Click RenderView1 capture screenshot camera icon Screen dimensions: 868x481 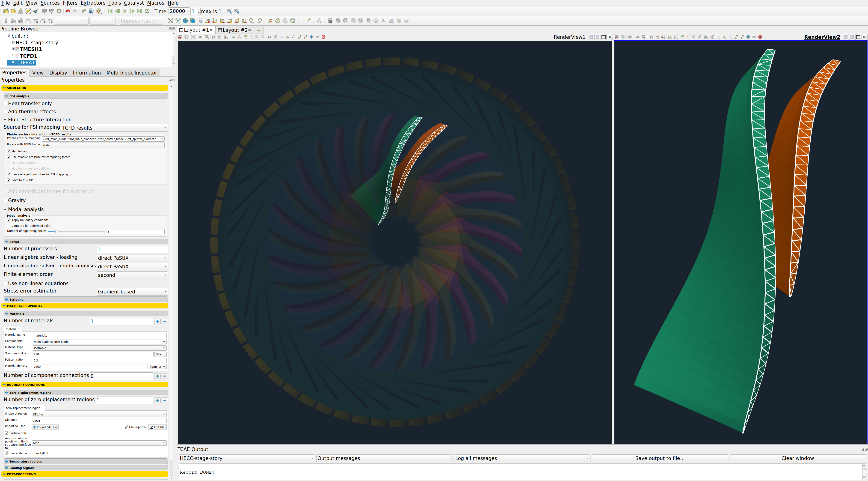pyautogui.click(x=193, y=37)
